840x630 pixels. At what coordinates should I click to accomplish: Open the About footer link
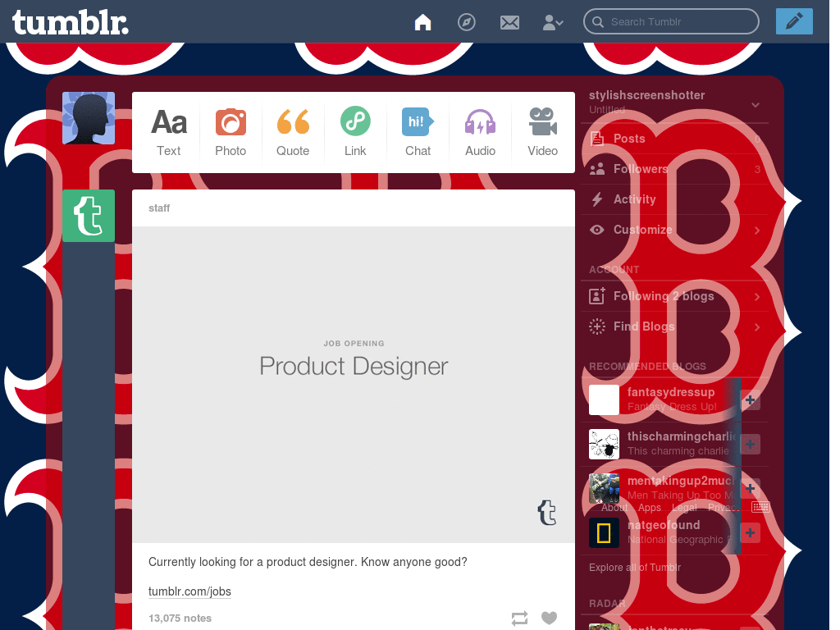point(614,507)
